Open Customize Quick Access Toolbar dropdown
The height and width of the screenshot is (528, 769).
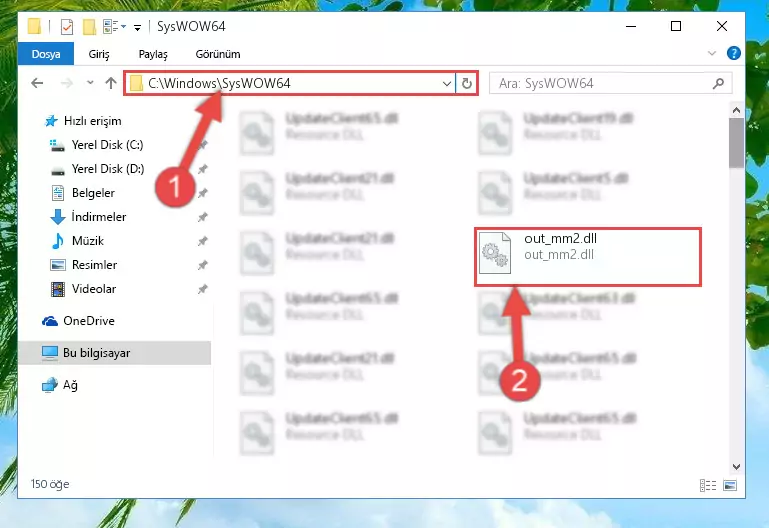138,27
